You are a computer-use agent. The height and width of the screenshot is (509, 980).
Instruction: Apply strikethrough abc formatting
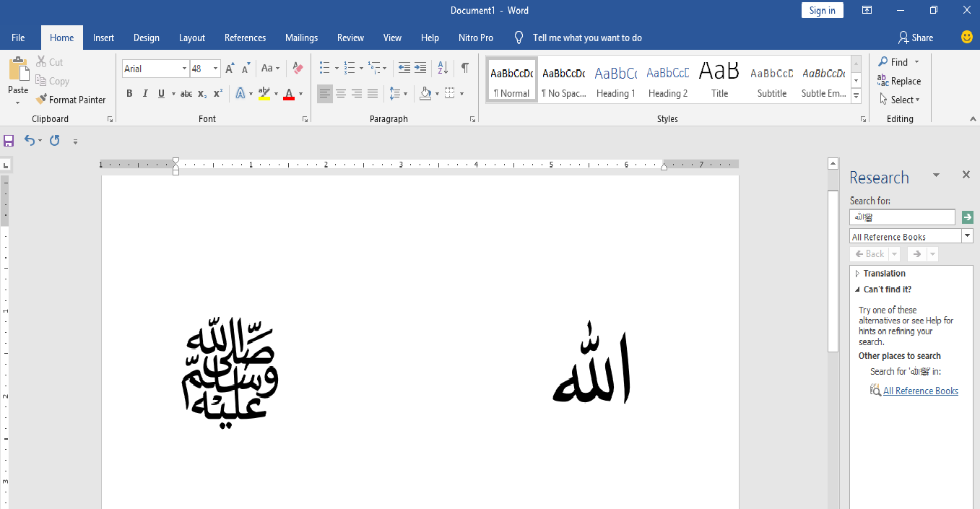coord(186,93)
